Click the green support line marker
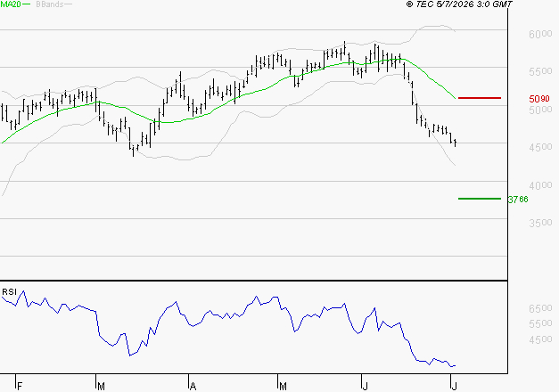Image resolution: width=559 pixels, height=392 pixels. (x=480, y=199)
